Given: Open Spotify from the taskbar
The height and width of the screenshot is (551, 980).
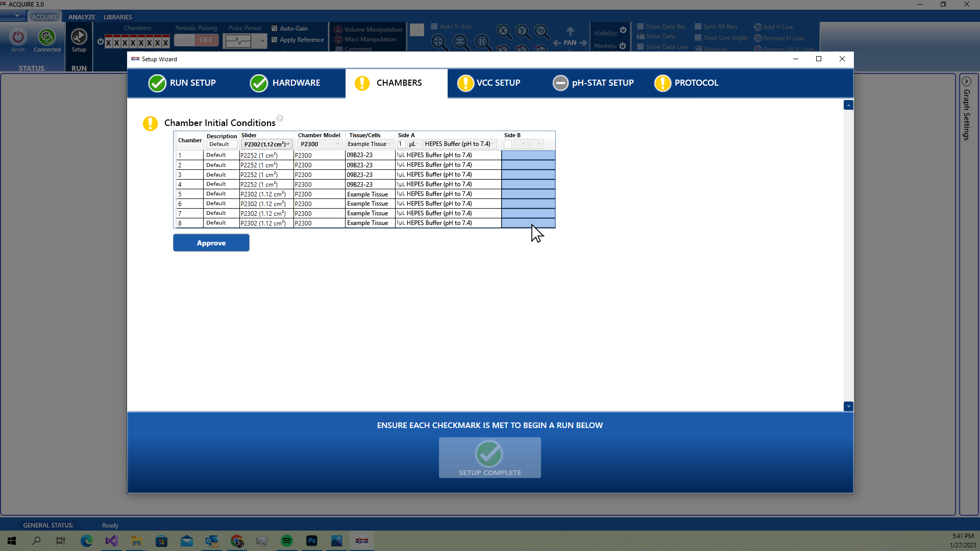Looking at the screenshot, I should coord(287,541).
